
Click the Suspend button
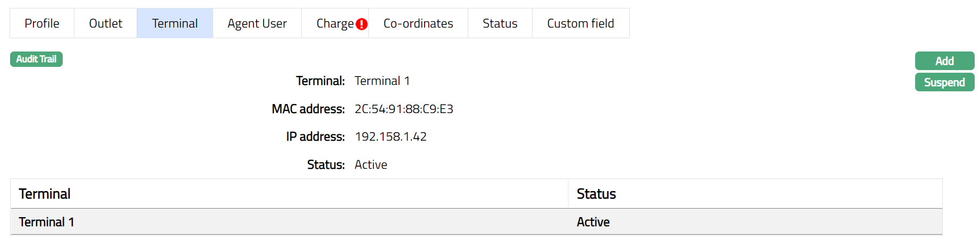point(944,82)
